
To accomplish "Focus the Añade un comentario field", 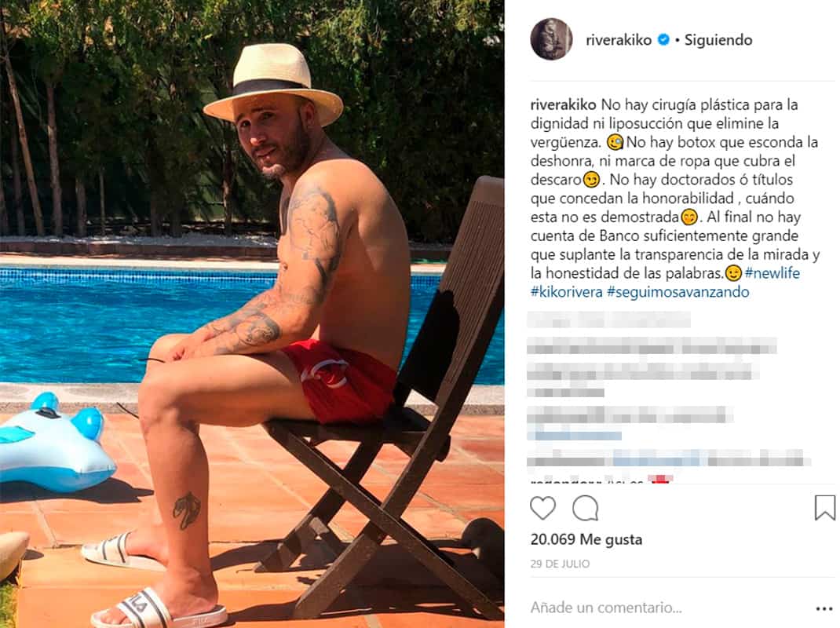I will tap(606, 608).
